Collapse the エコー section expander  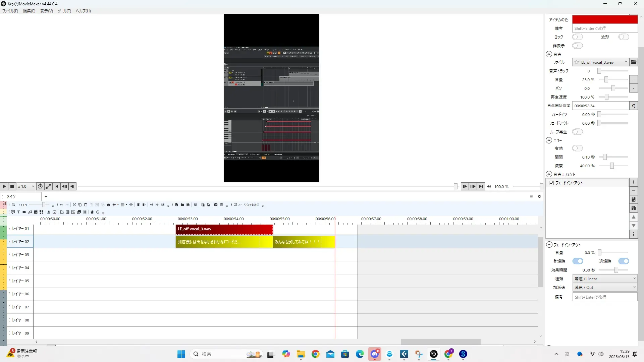[x=549, y=140]
